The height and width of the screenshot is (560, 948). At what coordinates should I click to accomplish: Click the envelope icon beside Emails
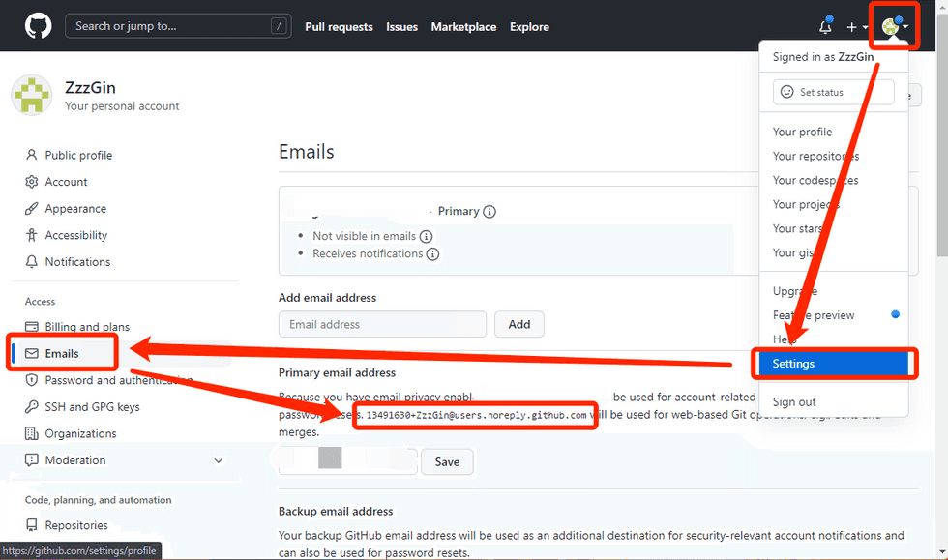[x=31, y=353]
